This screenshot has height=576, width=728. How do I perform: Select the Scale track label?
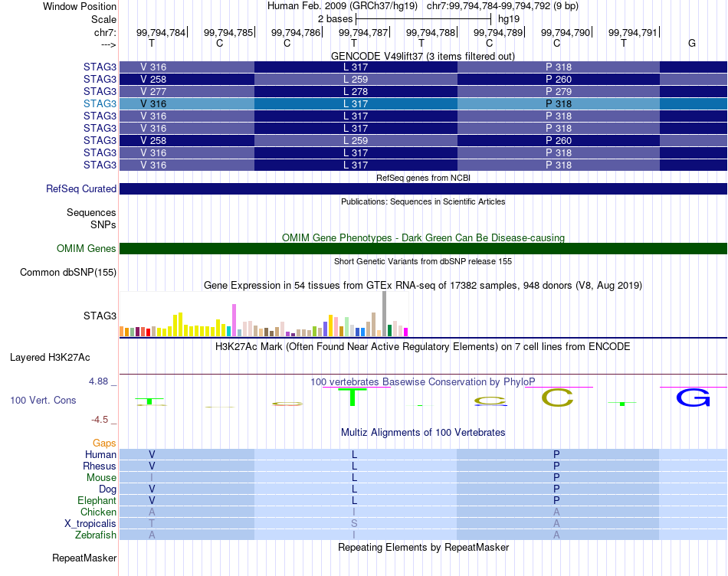pos(103,19)
